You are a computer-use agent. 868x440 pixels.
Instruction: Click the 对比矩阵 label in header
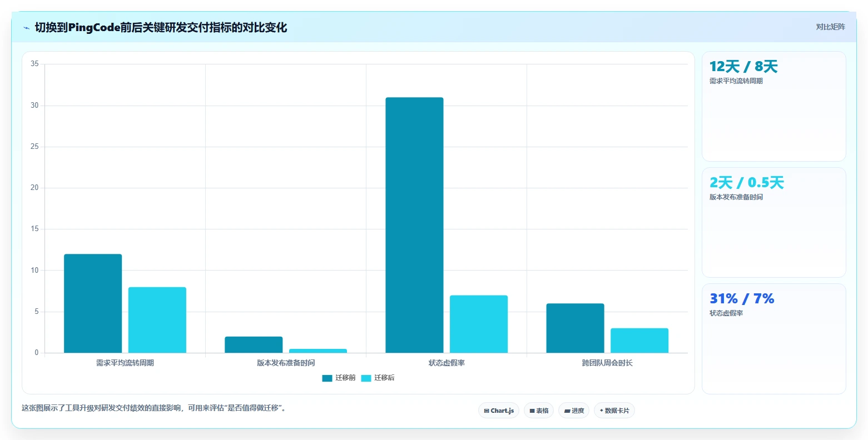click(830, 27)
